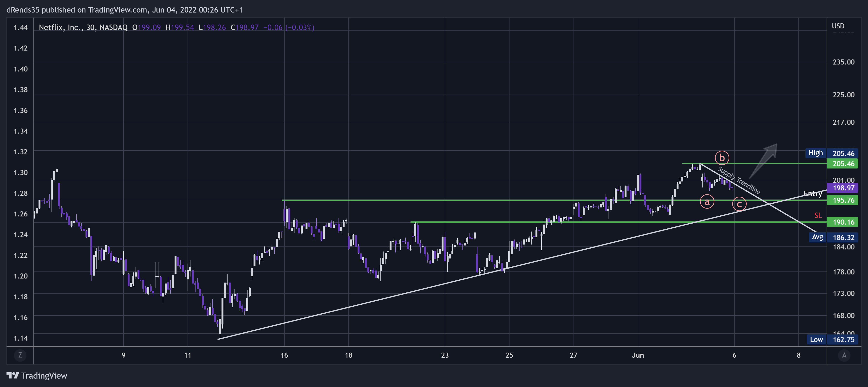Click the '16' date axis label
Screen dimensions: 868x387
[284, 355]
